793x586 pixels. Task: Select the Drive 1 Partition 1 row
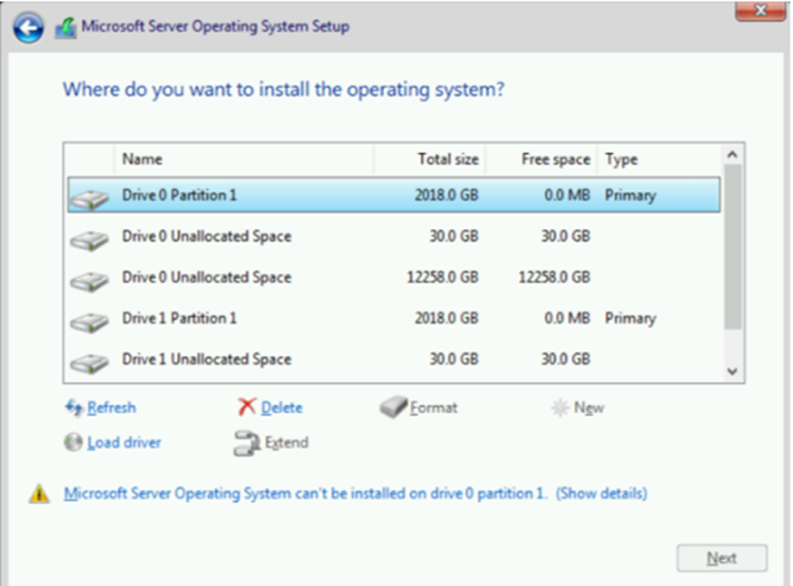tap(394, 318)
